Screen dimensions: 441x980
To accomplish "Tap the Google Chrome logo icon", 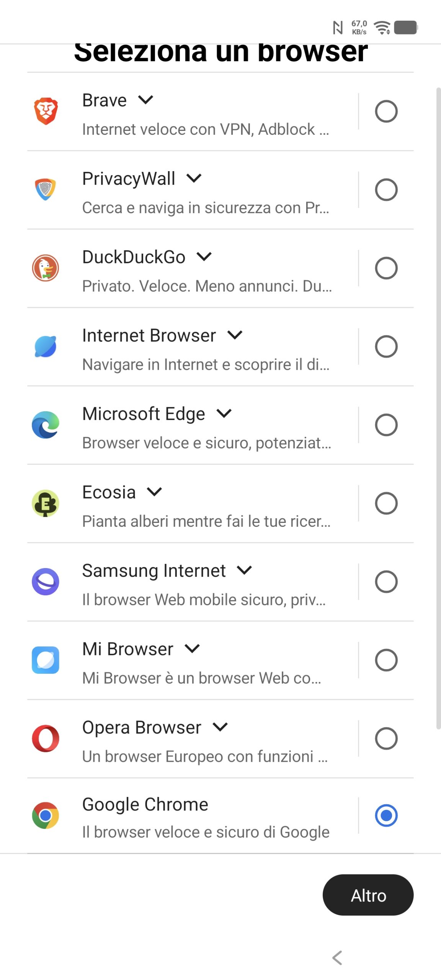I will tap(46, 815).
